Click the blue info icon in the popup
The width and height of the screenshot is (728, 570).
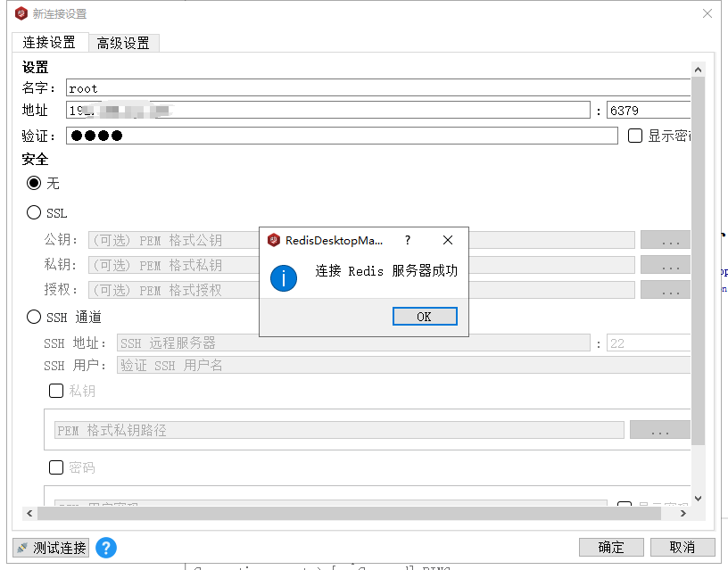(283, 278)
